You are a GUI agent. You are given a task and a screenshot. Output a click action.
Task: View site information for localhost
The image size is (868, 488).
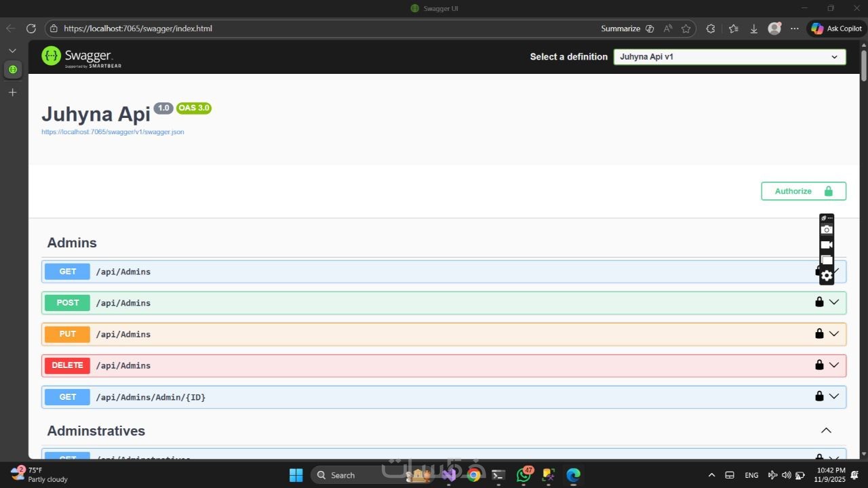[54, 28]
